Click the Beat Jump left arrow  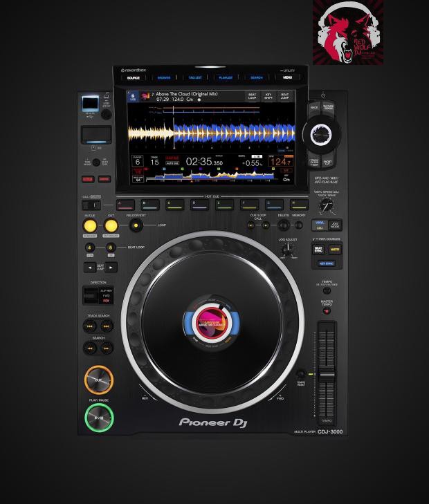pos(90,268)
